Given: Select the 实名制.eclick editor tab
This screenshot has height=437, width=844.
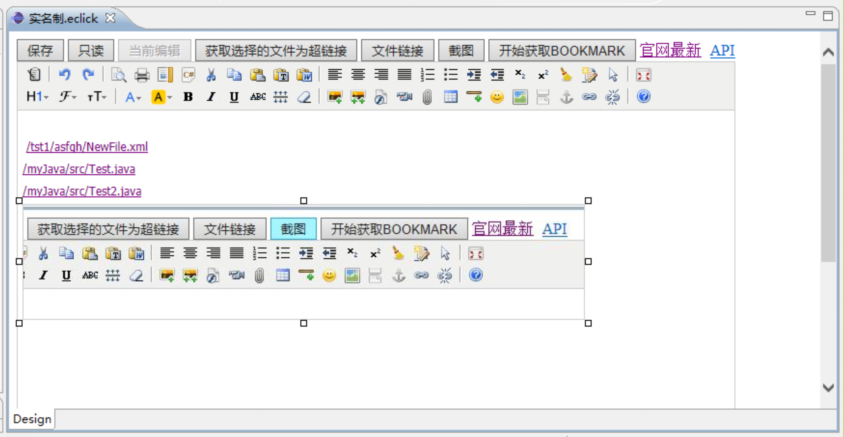Looking at the screenshot, I should [65, 19].
